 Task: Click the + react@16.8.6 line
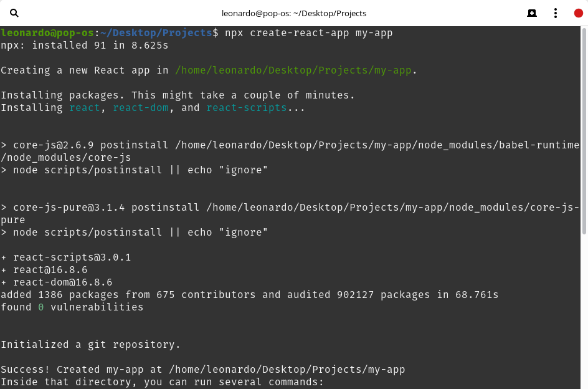44,269
